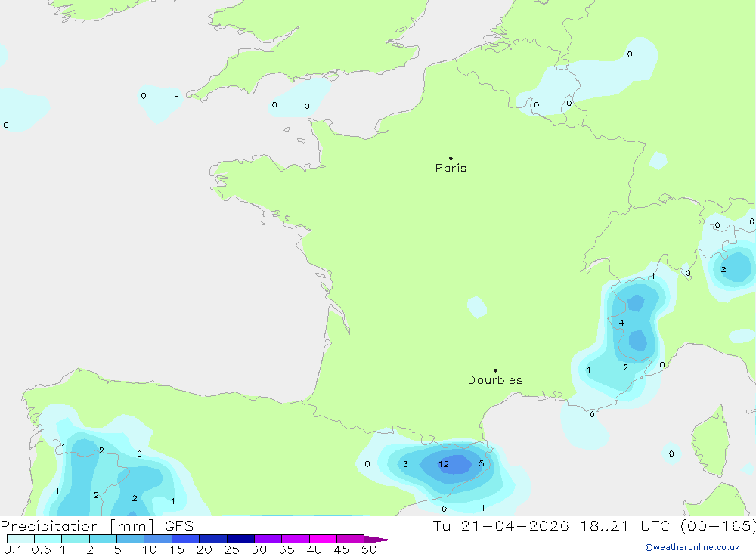Pick the 30–35 mm violet legend swatch
Image resolution: width=756 pixels, height=554 pixels.
click(x=268, y=539)
